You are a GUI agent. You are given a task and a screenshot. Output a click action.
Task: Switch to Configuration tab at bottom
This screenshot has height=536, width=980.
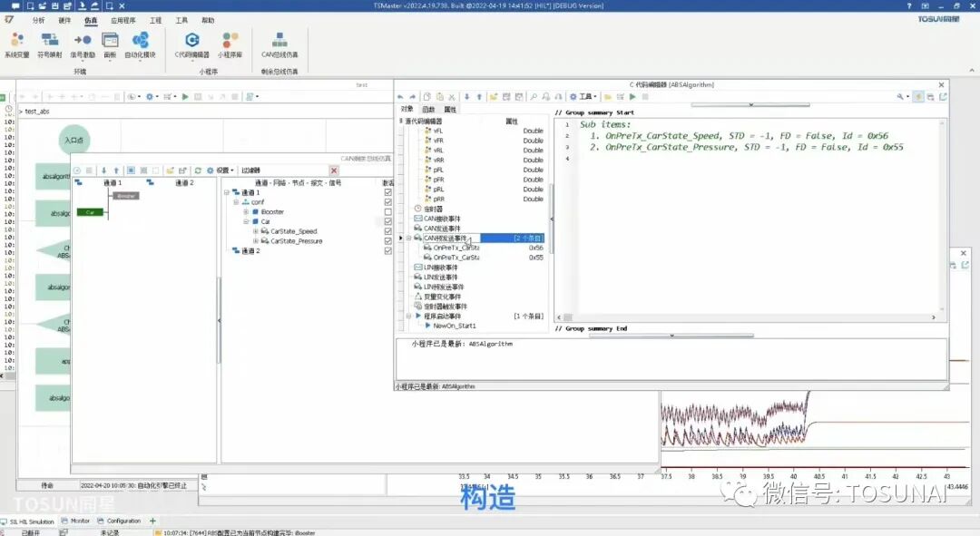[x=119, y=521]
